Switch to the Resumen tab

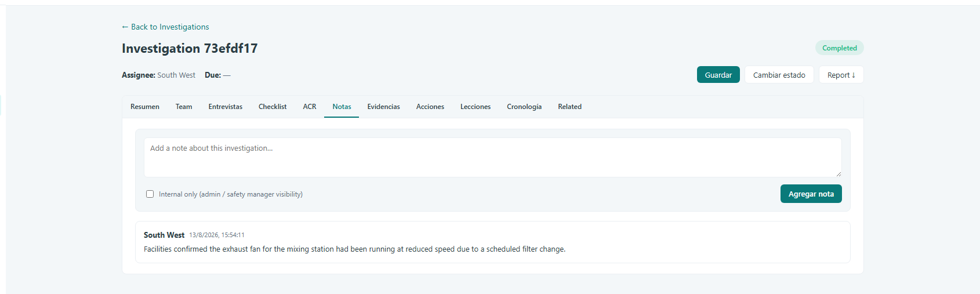[x=145, y=107]
